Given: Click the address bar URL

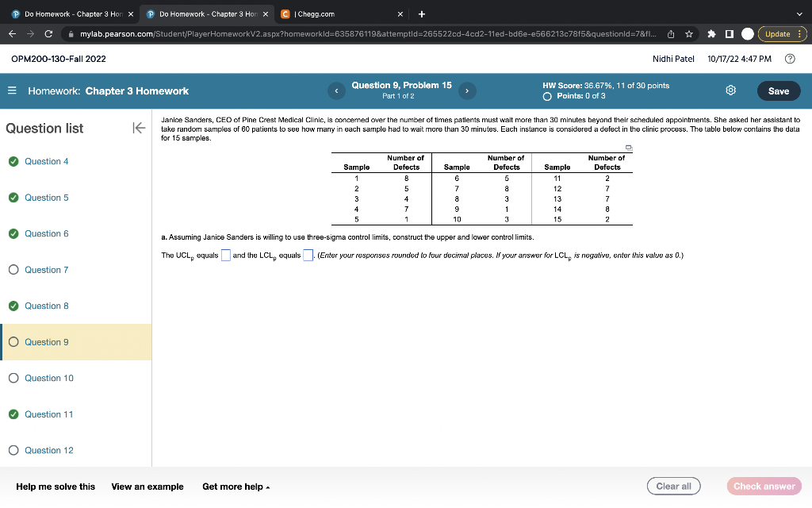Looking at the screenshot, I should [368, 33].
